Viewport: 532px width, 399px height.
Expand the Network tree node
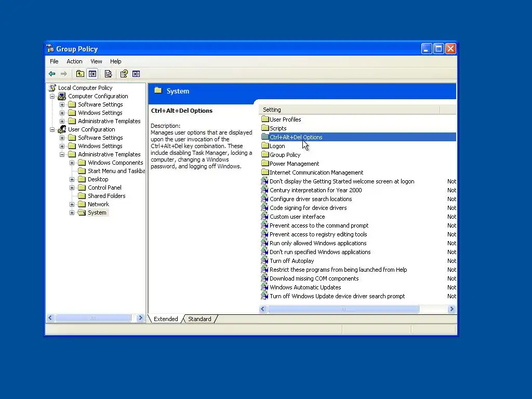pos(72,204)
